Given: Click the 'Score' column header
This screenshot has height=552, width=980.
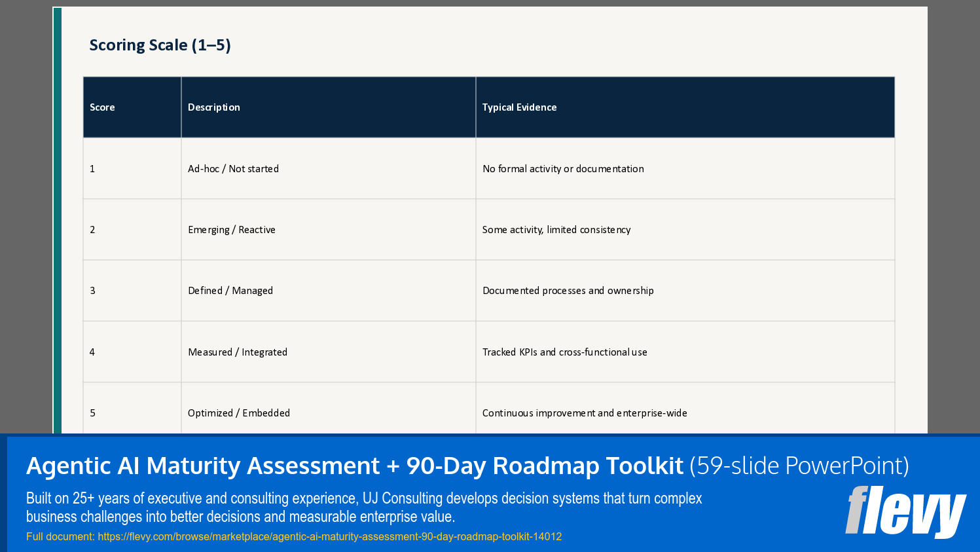Looking at the screenshot, I should point(132,107).
